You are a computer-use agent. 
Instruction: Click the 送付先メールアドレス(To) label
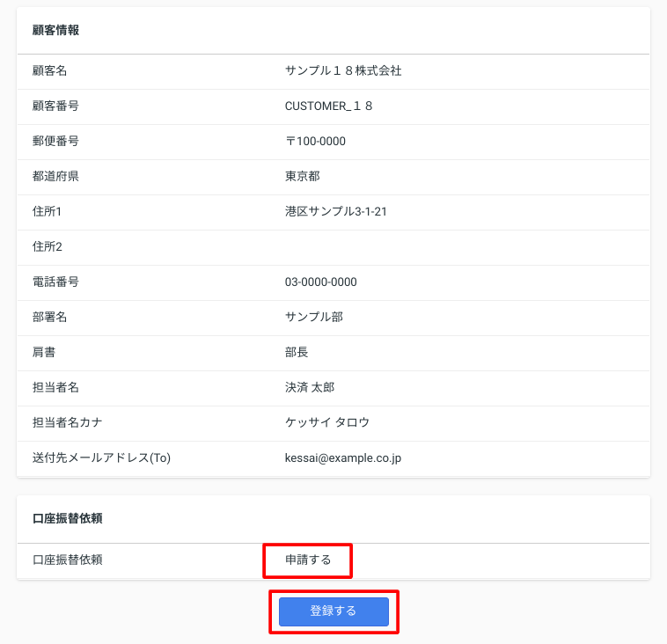(101, 457)
